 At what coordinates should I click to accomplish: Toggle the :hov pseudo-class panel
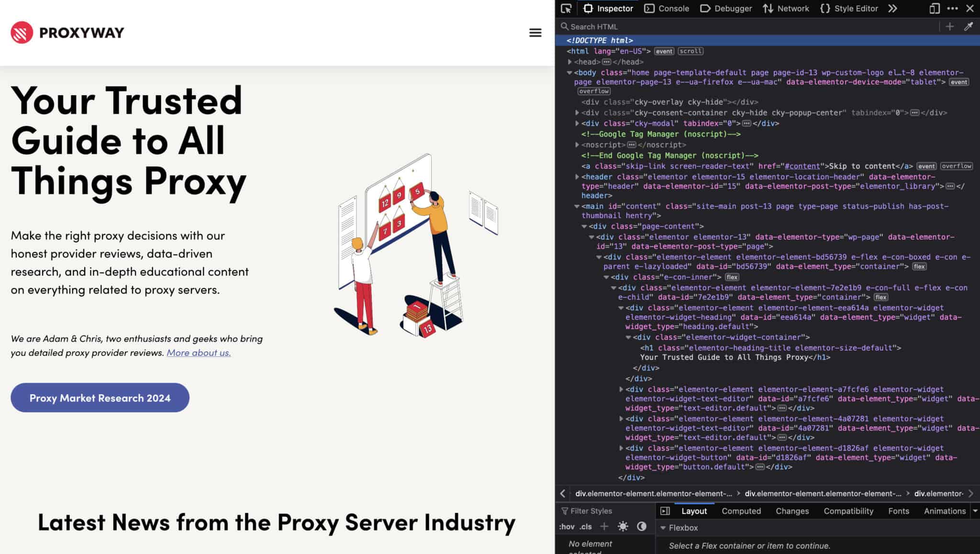click(x=568, y=526)
